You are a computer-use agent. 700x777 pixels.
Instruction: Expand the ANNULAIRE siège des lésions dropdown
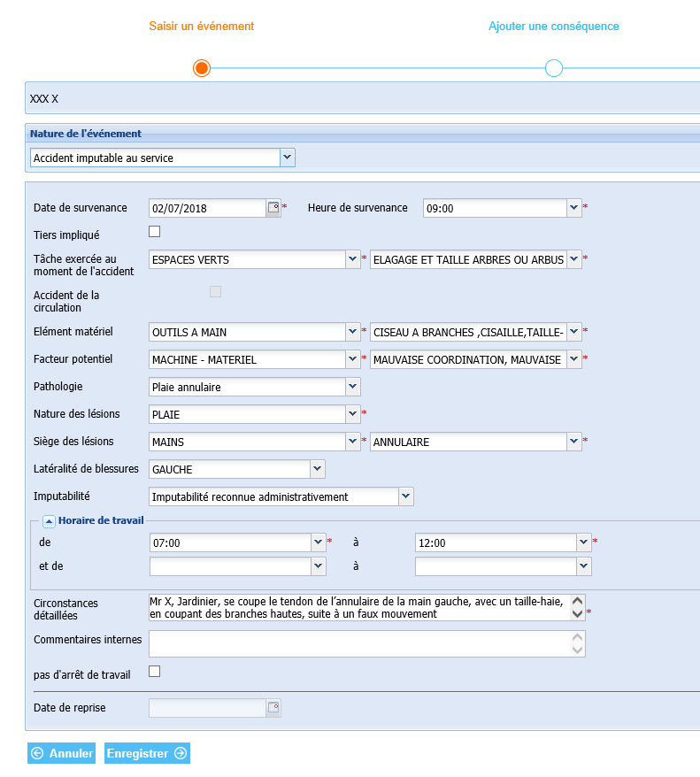pyautogui.click(x=574, y=442)
